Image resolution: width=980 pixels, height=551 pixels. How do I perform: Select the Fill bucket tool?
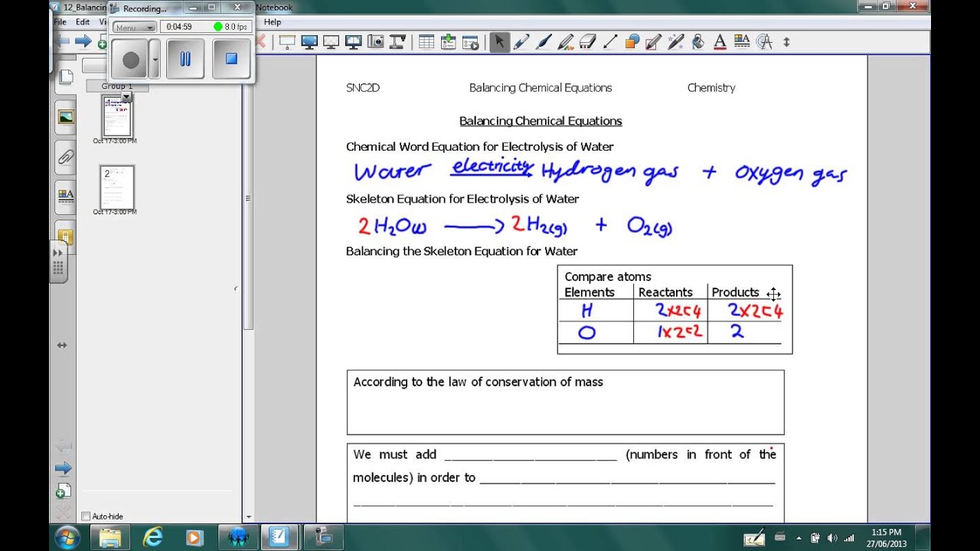tap(698, 42)
